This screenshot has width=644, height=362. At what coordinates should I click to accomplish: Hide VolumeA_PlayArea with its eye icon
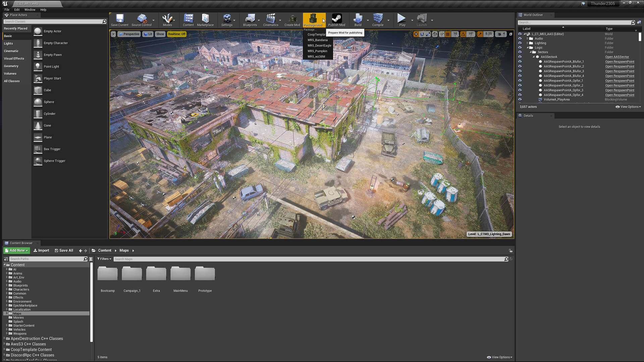point(520,99)
